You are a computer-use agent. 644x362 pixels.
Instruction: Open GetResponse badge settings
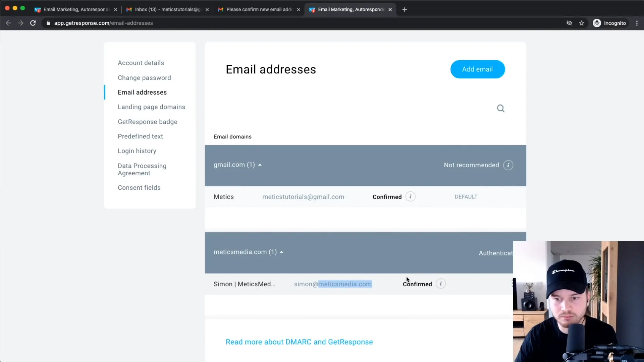click(148, 122)
